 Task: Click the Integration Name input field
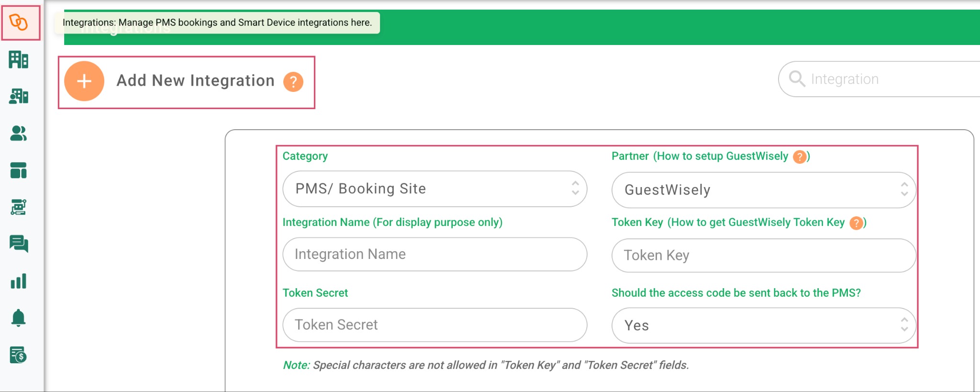pos(434,254)
